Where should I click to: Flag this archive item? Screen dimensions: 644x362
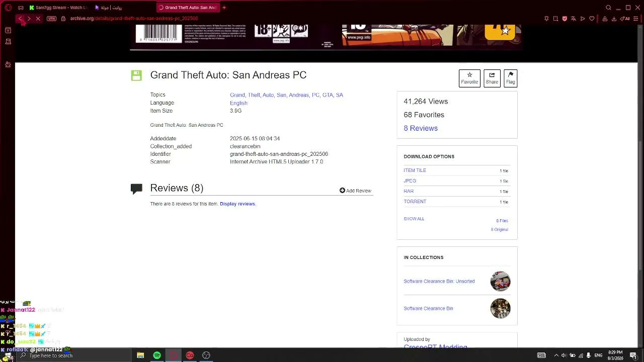(x=511, y=78)
